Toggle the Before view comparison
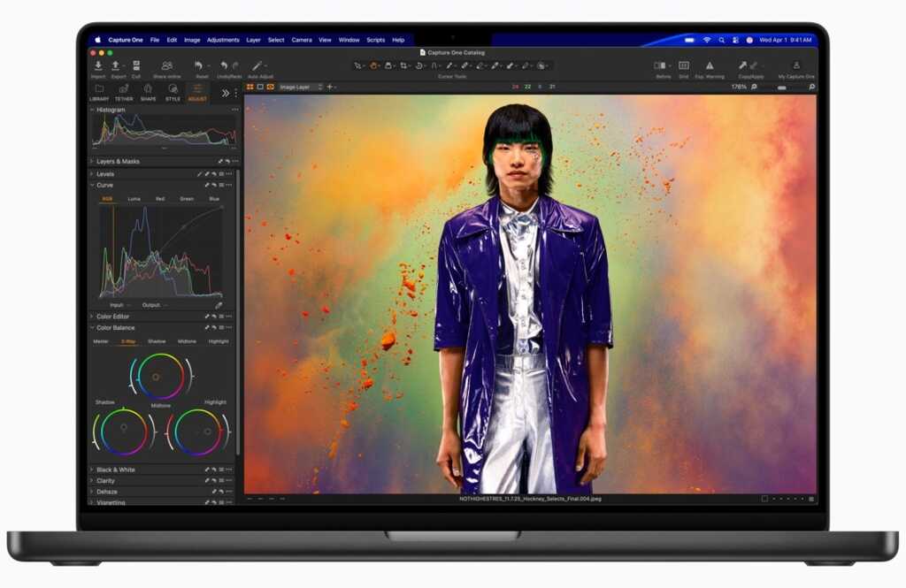The image size is (906, 588). click(x=657, y=65)
